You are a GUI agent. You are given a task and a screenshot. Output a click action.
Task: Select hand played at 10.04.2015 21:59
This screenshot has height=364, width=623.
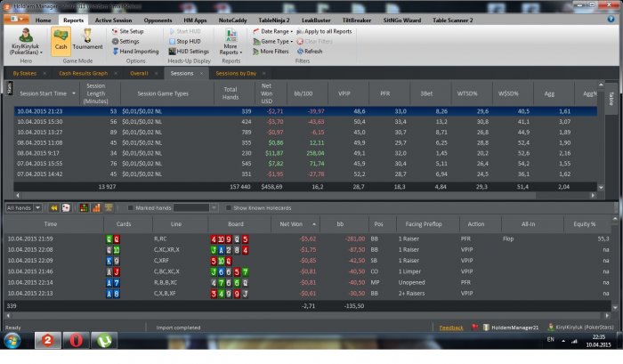pyautogui.click(x=308, y=239)
